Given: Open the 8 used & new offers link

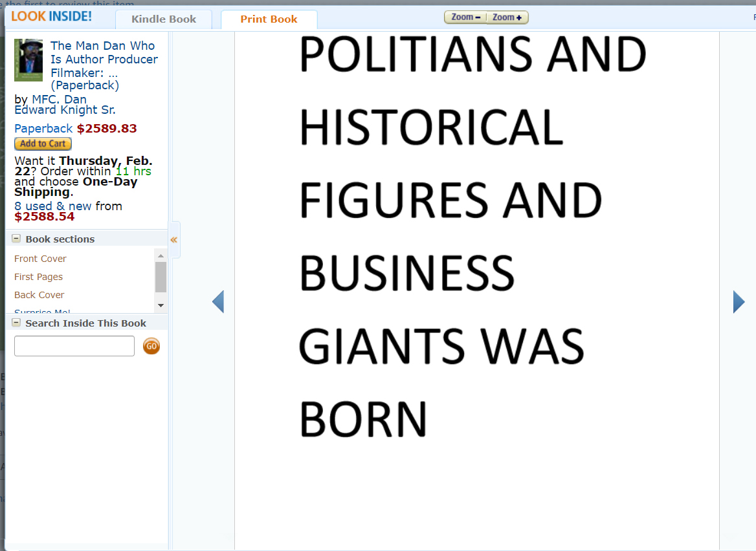Looking at the screenshot, I should pyautogui.click(x=53, y=206).
